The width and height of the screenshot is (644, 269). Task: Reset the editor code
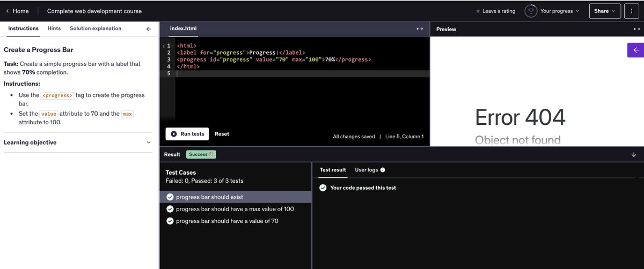[x=222, y=134]
